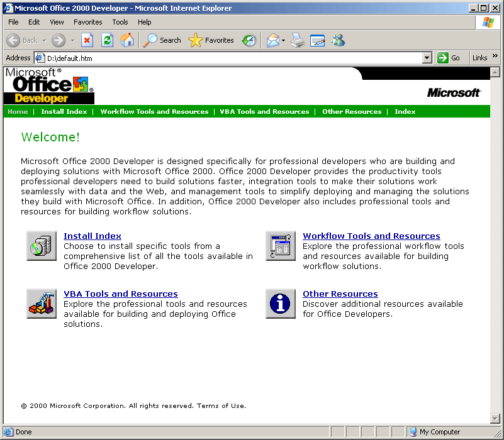Click the vertical scrollbar down arrow
Image resolution: width=504 pixels, height=440 pixels.
(495, 418)
